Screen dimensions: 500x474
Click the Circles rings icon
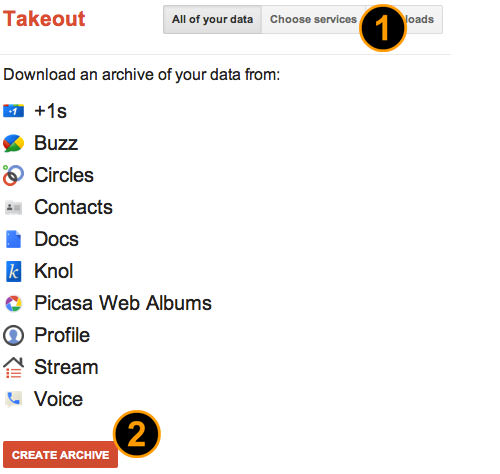pyautogui.click(x=13, y=175)
